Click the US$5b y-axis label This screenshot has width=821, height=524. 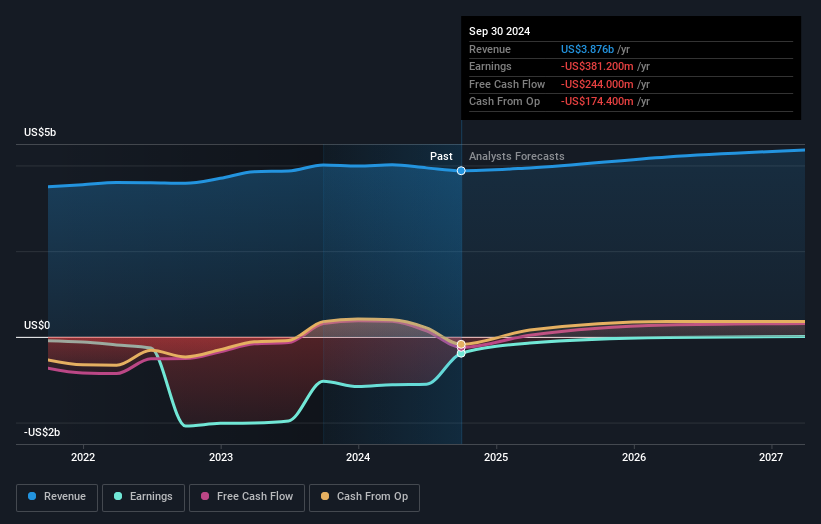(x=40, y=132)
